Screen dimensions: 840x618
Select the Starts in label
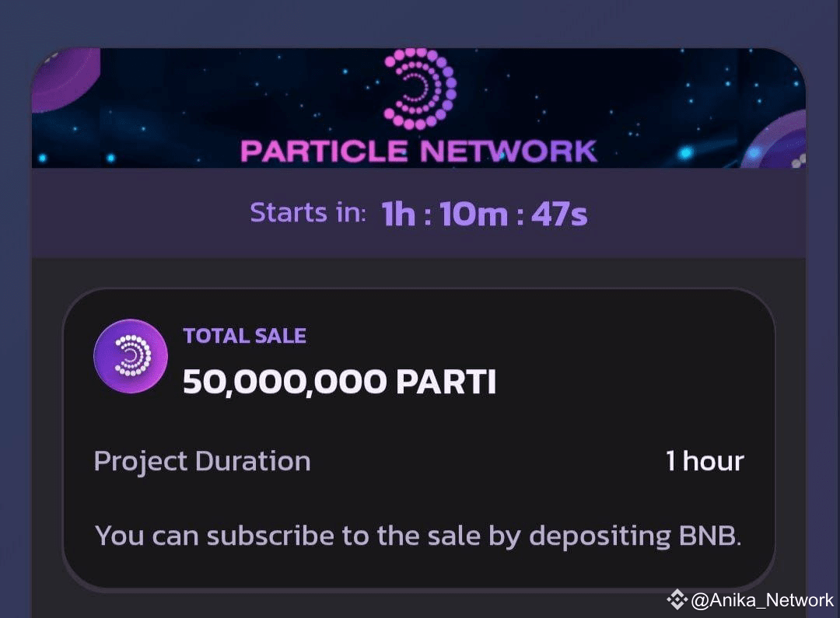click(306, 211)
